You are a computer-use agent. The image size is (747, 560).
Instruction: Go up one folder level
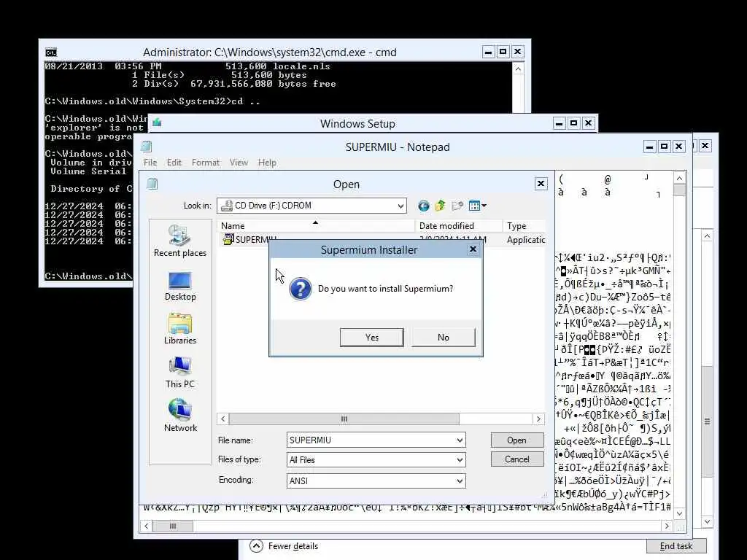click(x=440, y=206)
